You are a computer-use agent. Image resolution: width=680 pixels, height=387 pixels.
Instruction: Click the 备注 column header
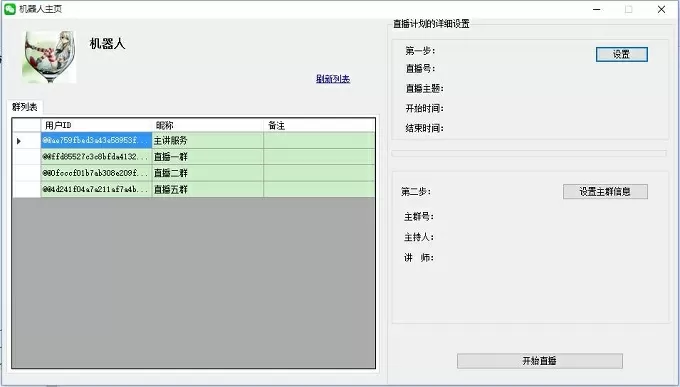pos(319,125)
